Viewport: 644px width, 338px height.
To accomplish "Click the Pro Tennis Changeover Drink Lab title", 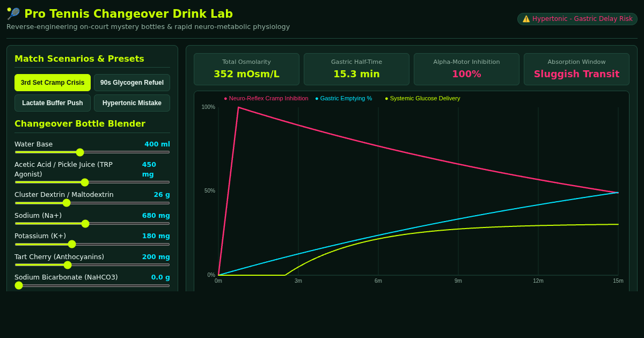I will [x=128, y=14].
